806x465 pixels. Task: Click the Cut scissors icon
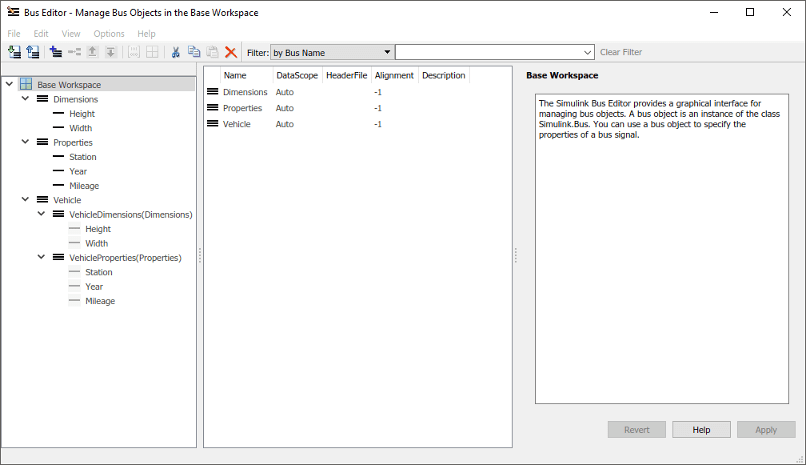click(176, 52)
